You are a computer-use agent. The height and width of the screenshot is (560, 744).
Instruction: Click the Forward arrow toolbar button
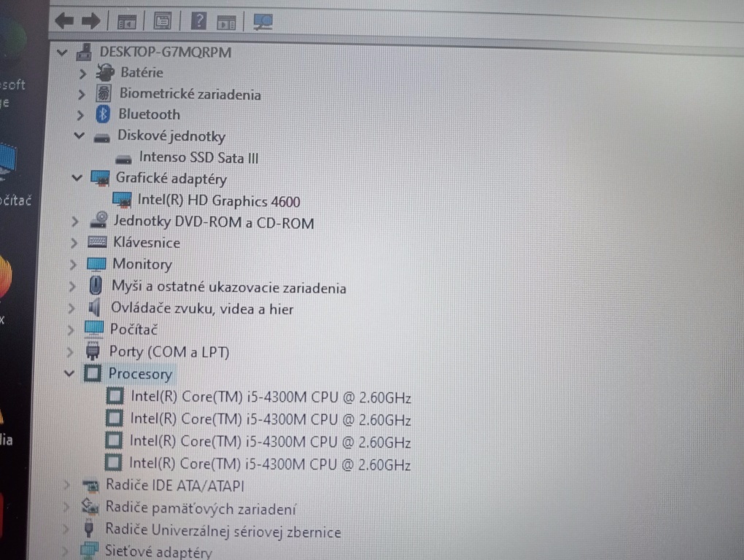click(x=90, y=21)
